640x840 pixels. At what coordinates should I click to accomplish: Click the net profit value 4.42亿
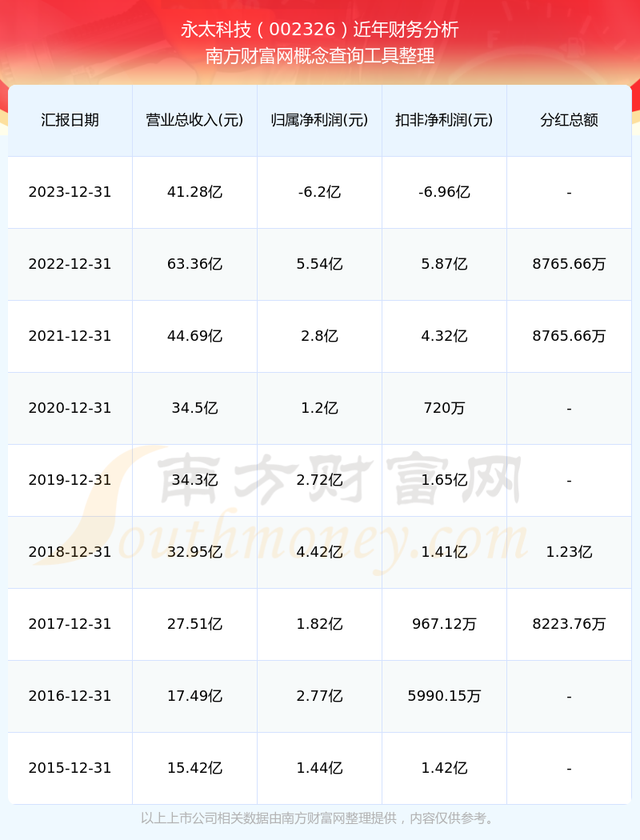tap(320, 552)
